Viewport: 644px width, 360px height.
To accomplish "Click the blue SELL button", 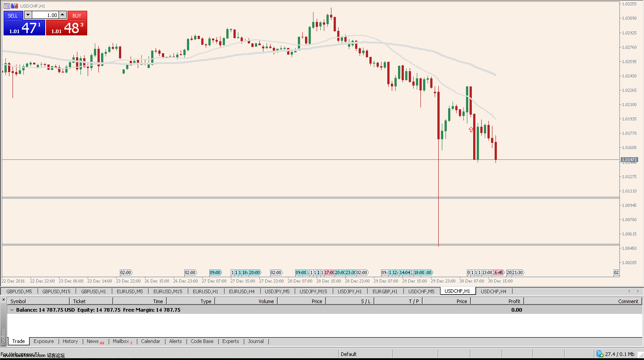I will pyautogui.click(x=13, y=16).
